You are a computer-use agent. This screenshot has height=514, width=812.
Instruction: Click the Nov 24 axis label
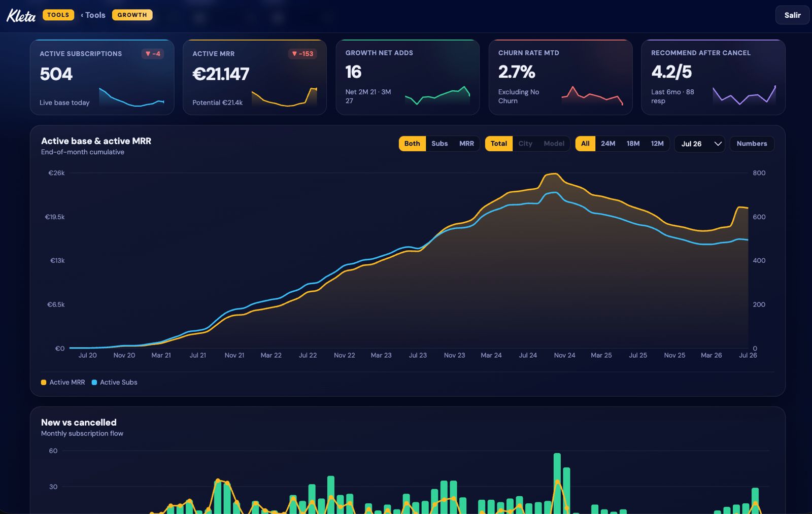[x=564, y=355]
